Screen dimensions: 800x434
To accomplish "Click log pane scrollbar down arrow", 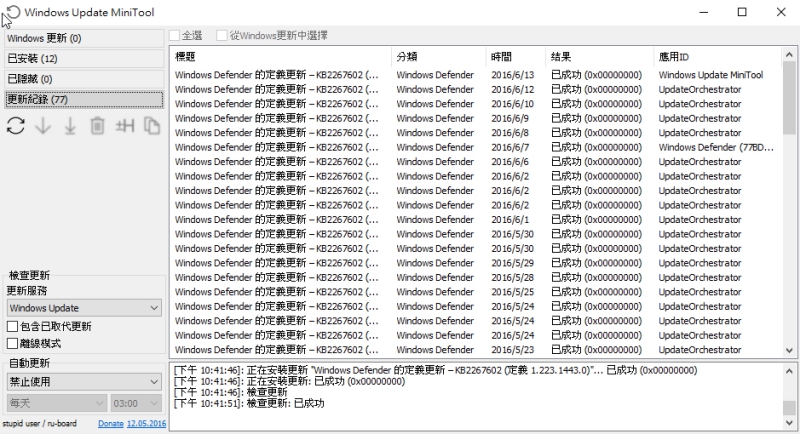I will point(789,423).
